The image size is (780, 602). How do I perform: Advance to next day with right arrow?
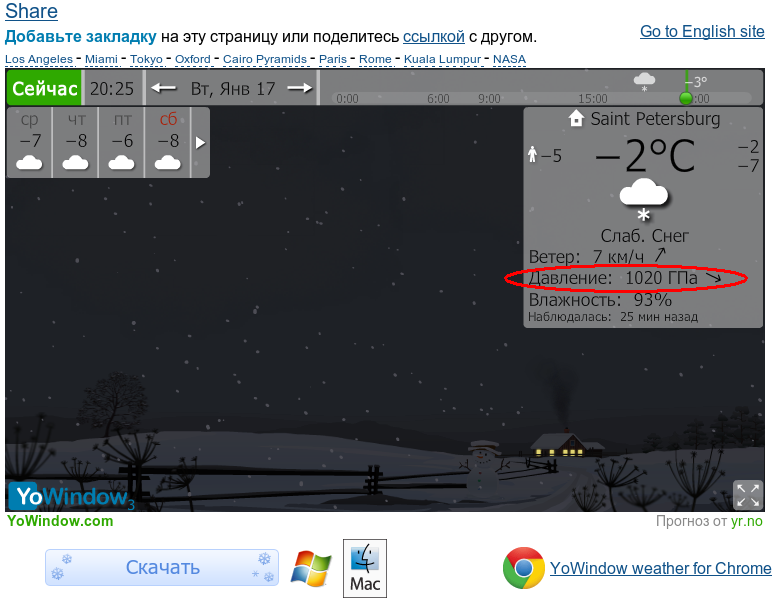(299, 89)
